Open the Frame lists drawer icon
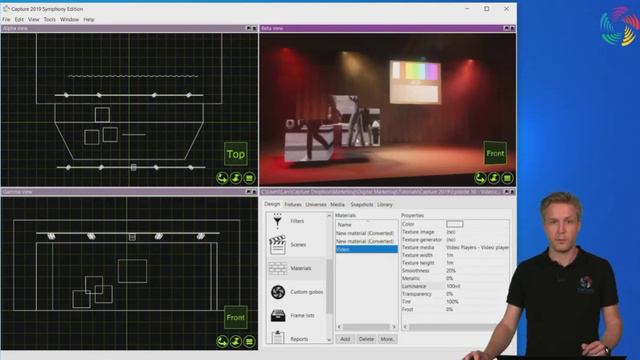This screenshot has height=360, width=640. (278, 316)
